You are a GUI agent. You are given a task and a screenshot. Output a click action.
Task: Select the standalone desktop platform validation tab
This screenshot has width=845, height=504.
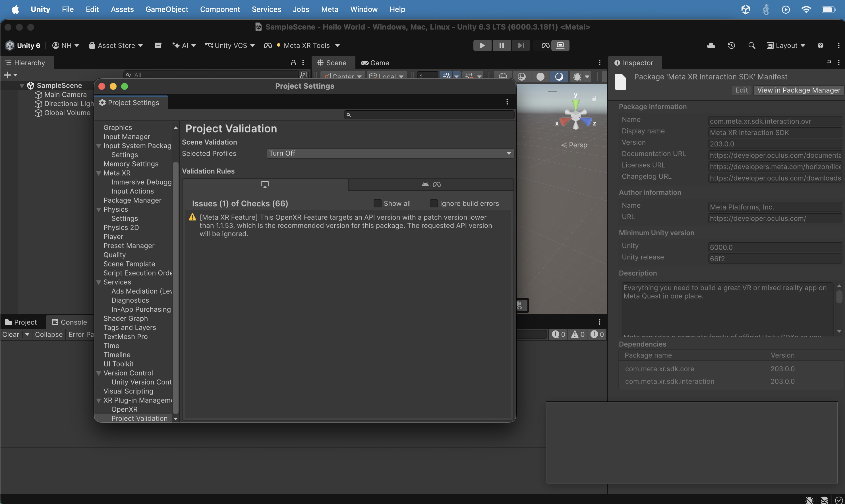point(265,184)
